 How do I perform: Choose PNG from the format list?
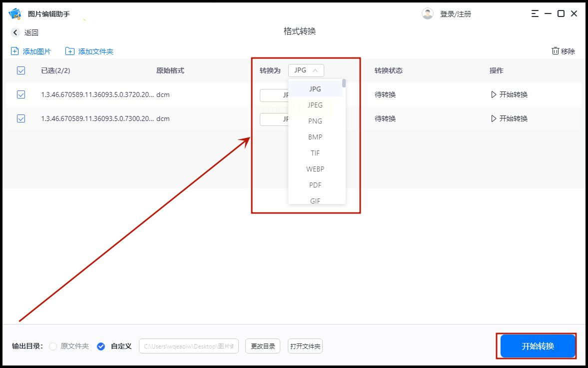click(x=315, y=121)
